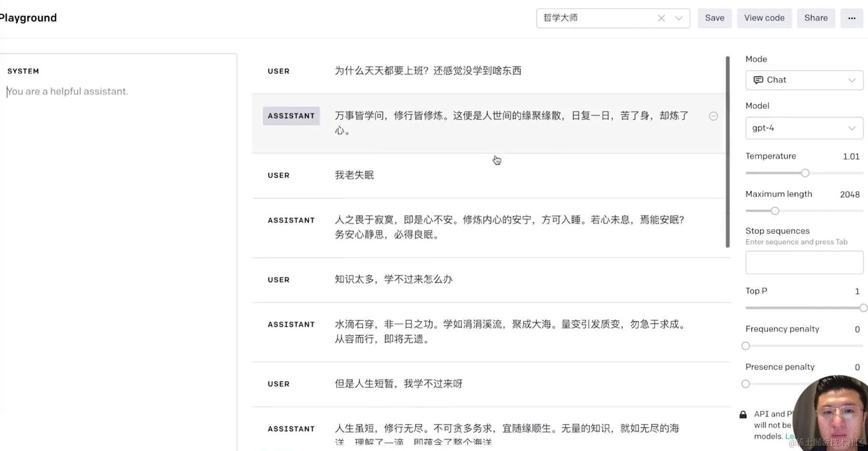The width and height of the screenshot is (868, 451).
Task: Open the more options ellipsis menu
Action: coord(852,18)
